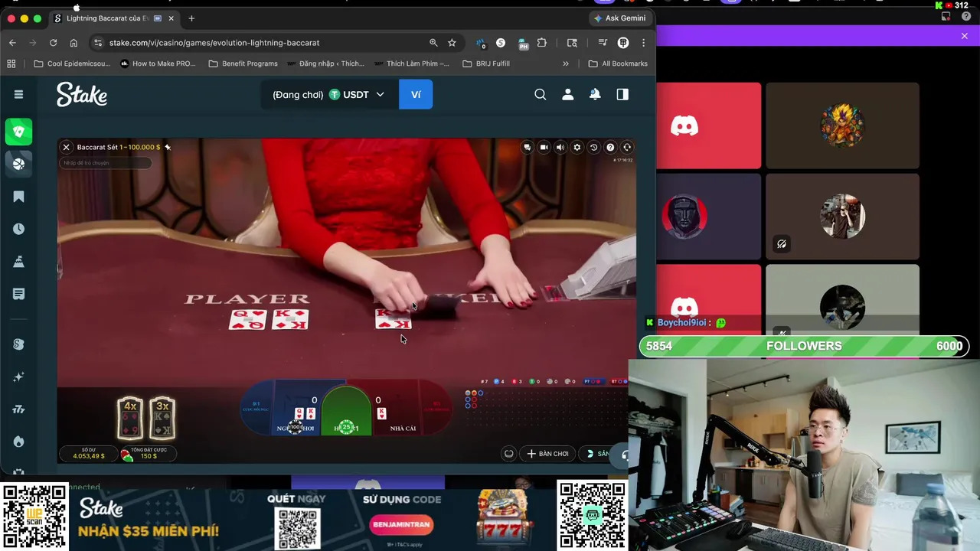The width and height of the screenshot is (980, 551).
Task: Click the Banker pair side bet 9:1
Action: point(436,408)
